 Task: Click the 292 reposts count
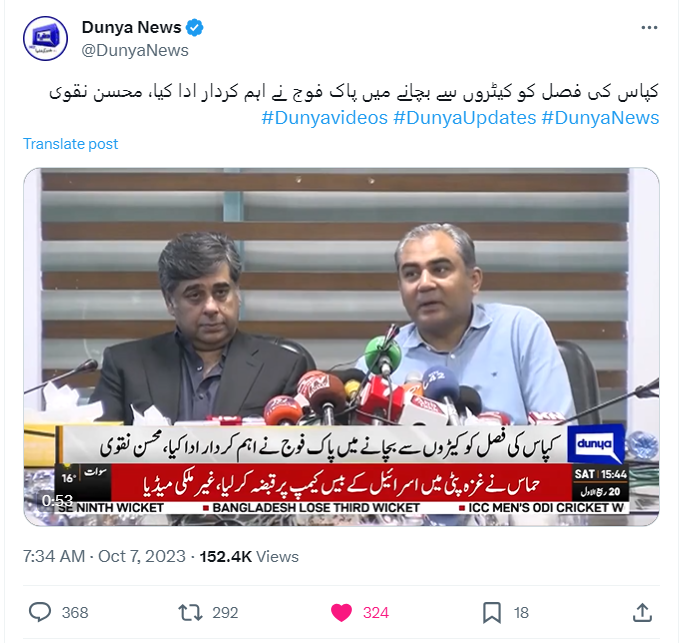[x=225, y=613]
